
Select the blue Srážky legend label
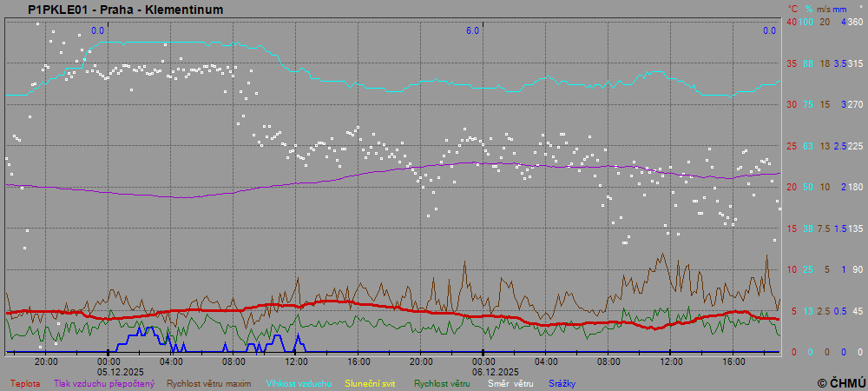point(562,382)
